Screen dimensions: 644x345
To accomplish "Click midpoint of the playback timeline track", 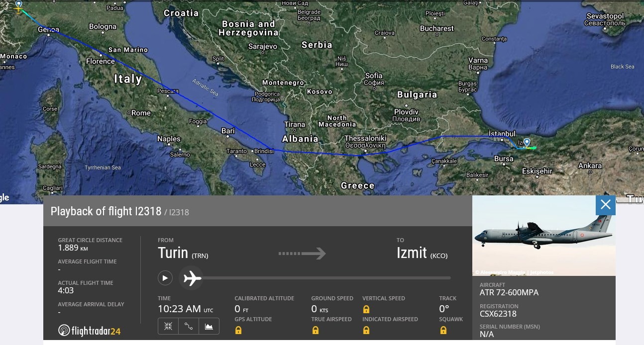I will tap(321, 278).
